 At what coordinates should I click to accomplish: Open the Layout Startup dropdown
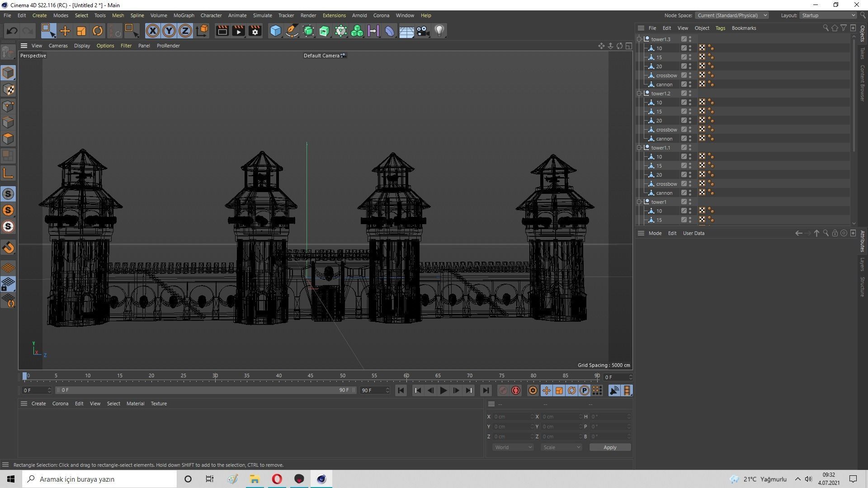[828, 15]
